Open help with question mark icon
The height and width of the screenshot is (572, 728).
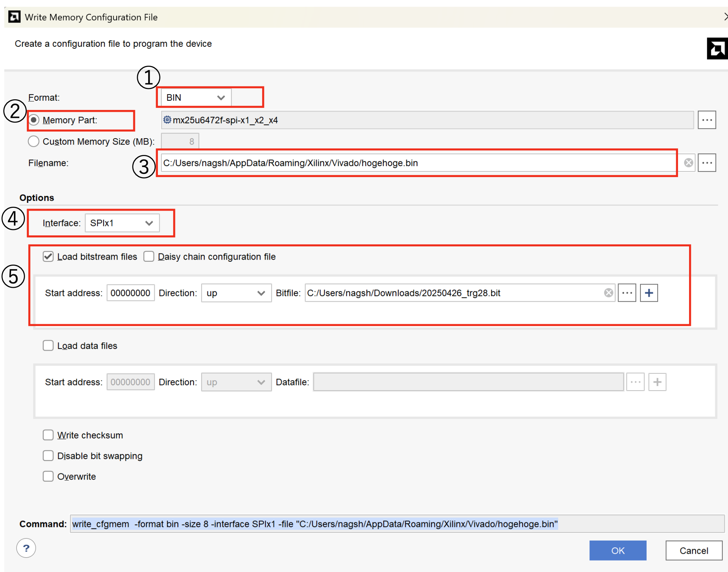coord(26,548)
